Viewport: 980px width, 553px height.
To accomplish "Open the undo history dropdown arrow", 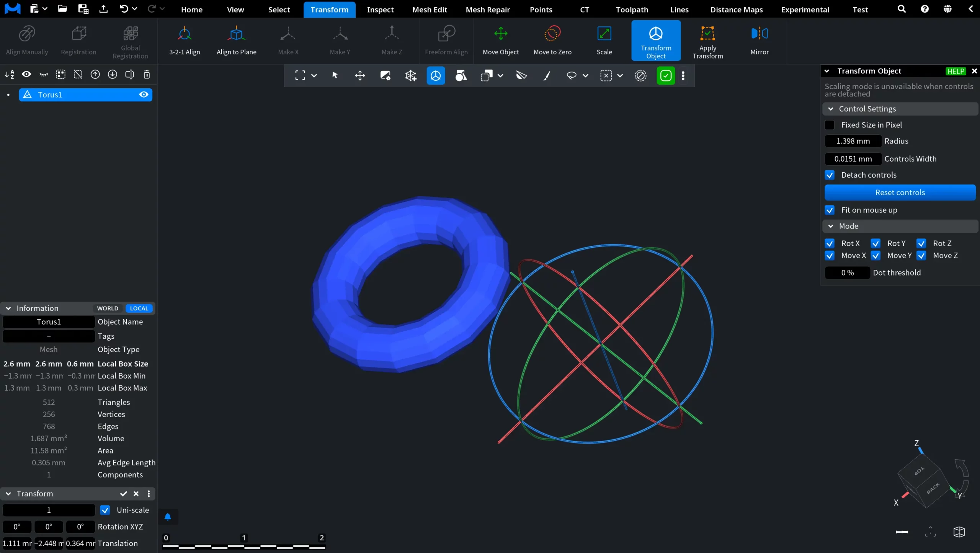I will [135, 9].
